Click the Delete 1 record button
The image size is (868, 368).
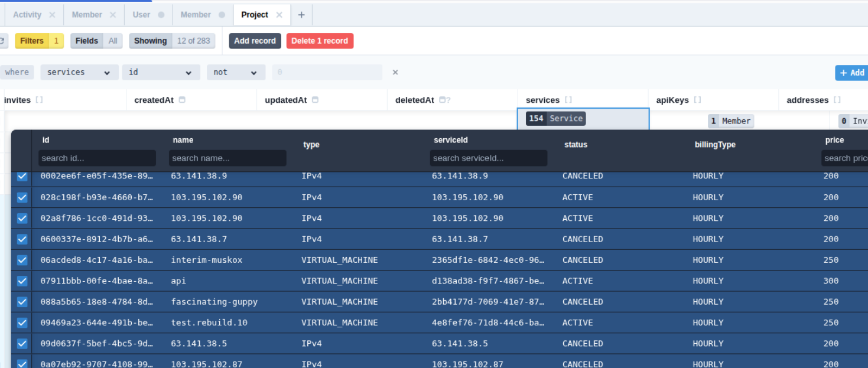320,41
